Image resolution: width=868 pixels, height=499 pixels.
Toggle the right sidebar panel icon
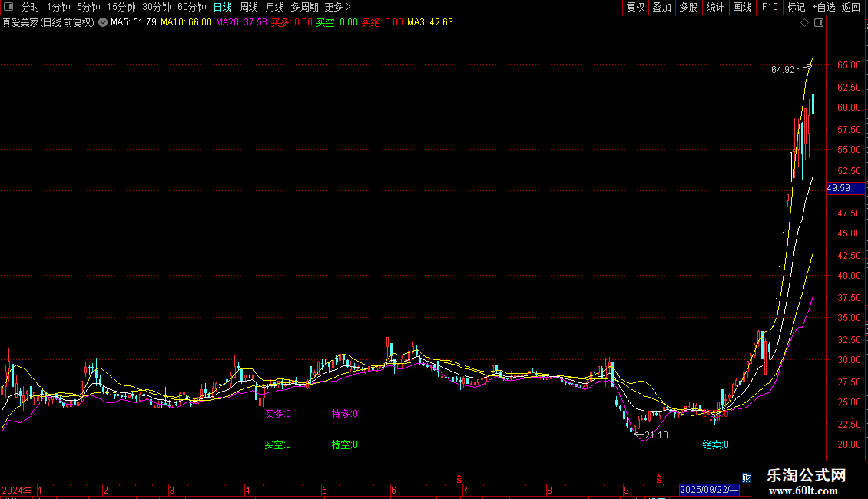(x=819, y=23)
